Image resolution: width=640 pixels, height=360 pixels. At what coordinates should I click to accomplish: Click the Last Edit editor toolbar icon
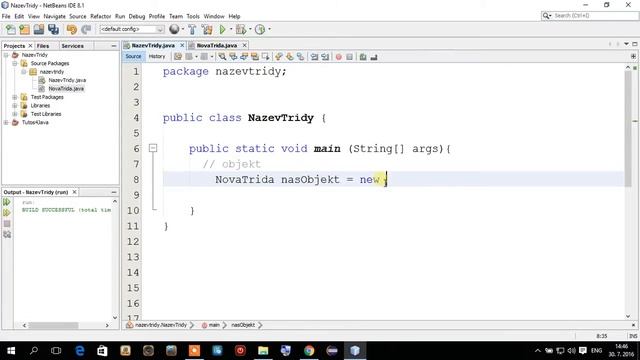pos(178,57)
